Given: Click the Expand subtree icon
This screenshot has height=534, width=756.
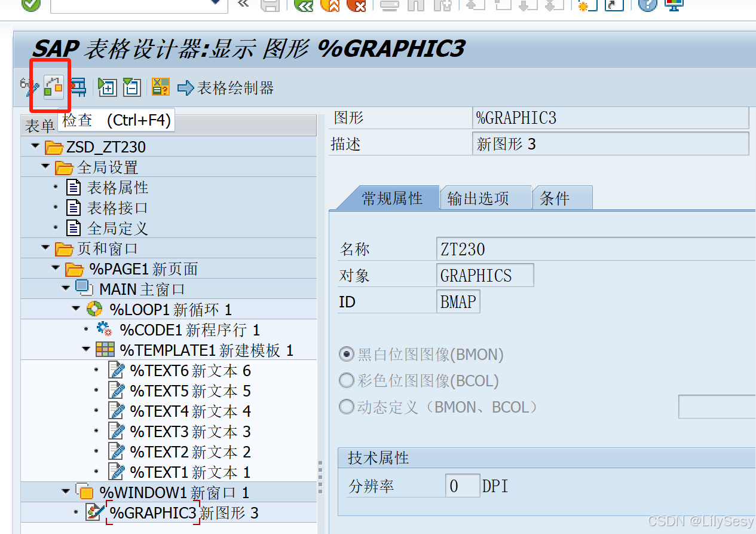Looking at the screenshot, I should [107, 87].
